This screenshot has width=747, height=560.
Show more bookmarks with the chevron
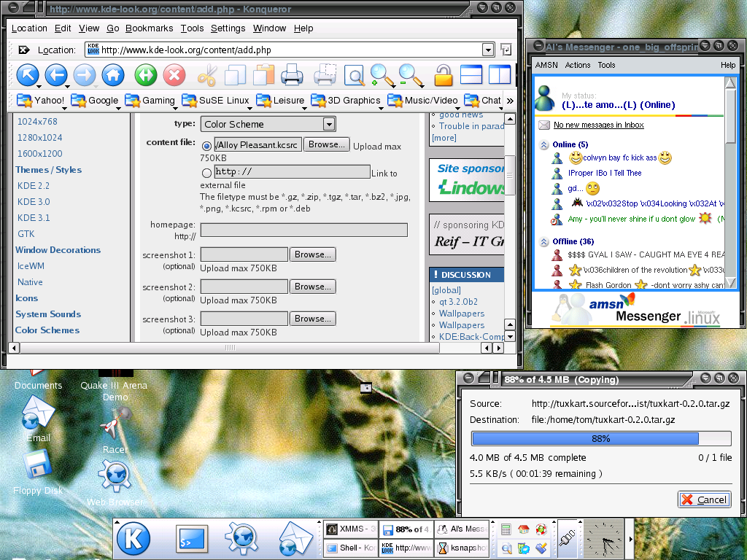pyautogui.click(x=510, y=101)
